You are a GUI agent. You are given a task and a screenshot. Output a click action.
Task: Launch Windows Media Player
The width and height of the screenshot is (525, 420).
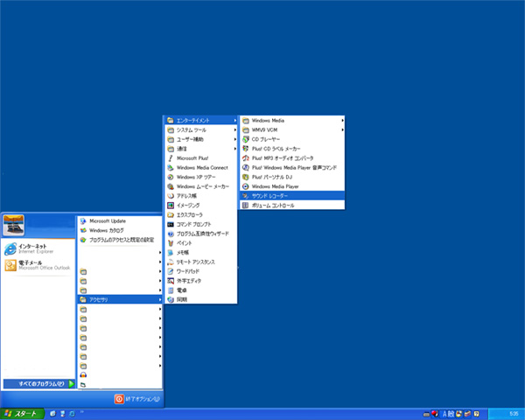tap(292, 186)
